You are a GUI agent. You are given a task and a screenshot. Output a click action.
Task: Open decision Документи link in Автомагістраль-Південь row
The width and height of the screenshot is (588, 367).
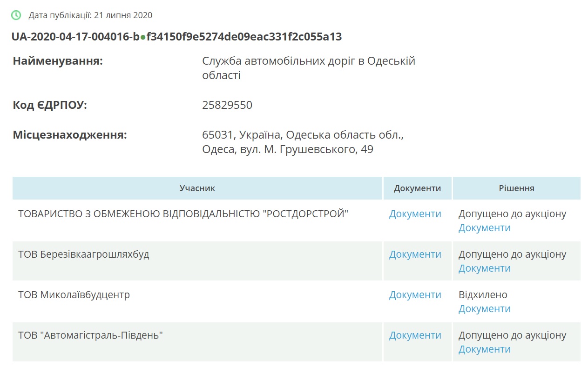485,349
